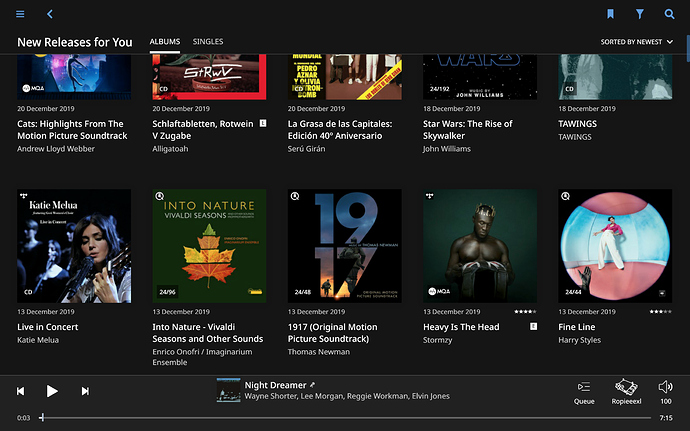Click the Fine Line star rating
Viewport: 690px width, 431px height.
[x=661, y=312]
